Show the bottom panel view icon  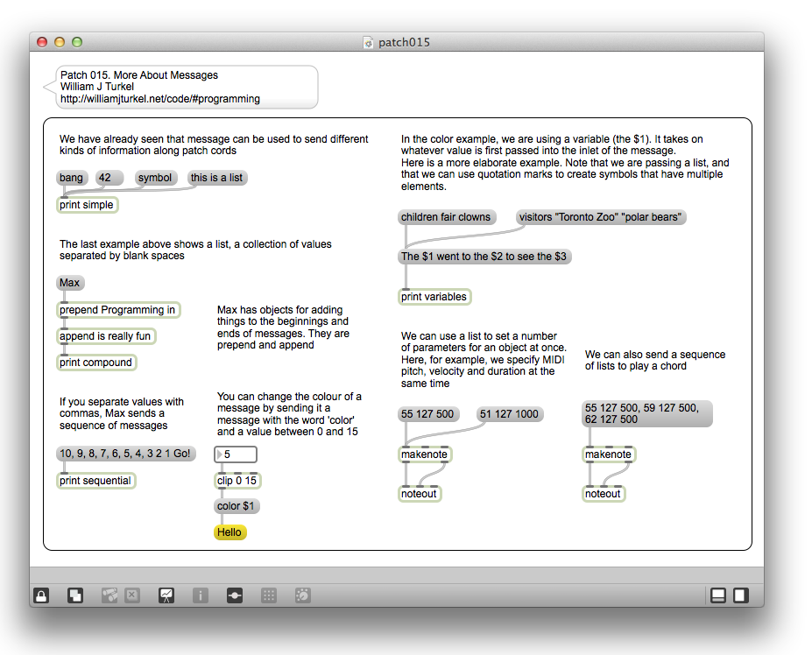tap(718, 595)
